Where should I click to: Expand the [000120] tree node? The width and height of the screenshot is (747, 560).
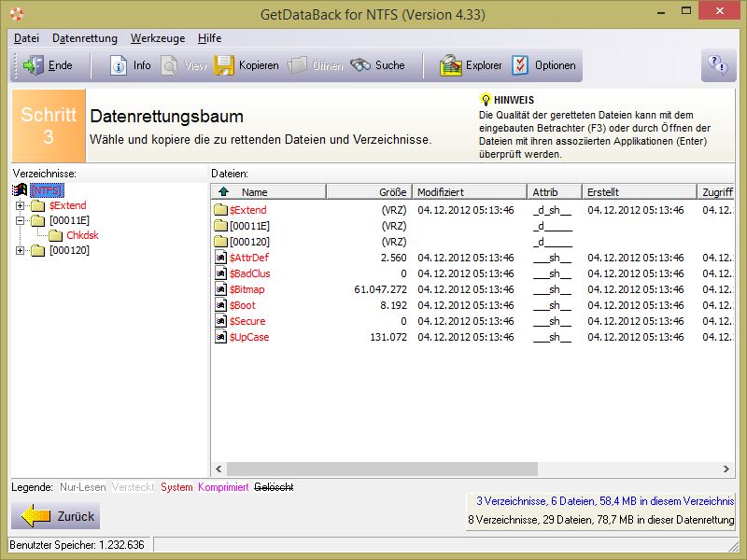(20, 250)
